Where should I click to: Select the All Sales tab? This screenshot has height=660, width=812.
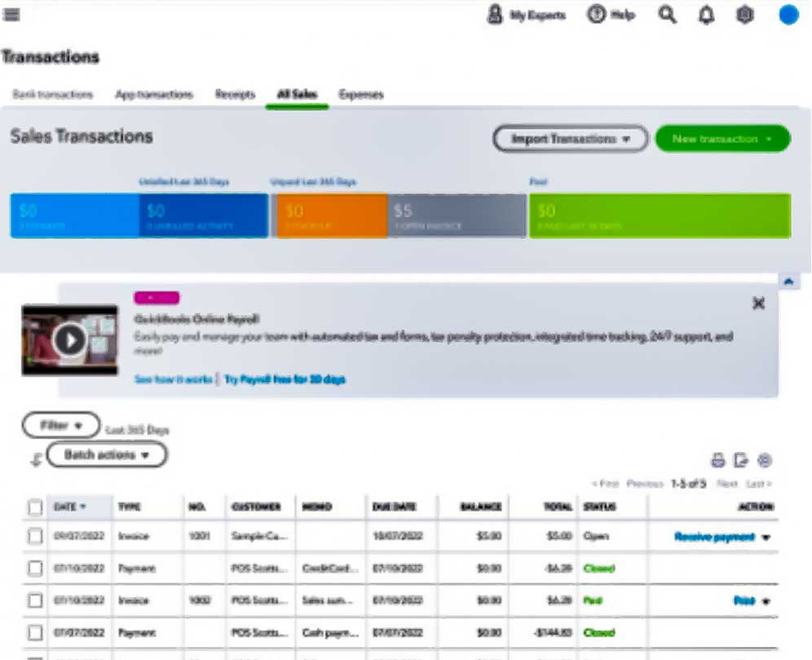pyautogui.click(x=298, y=95)
